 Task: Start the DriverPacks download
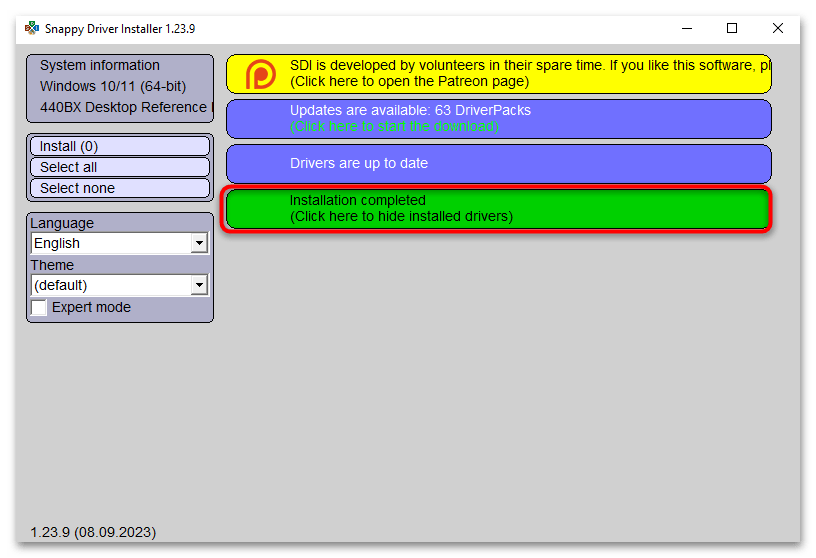tap(499, 119)
